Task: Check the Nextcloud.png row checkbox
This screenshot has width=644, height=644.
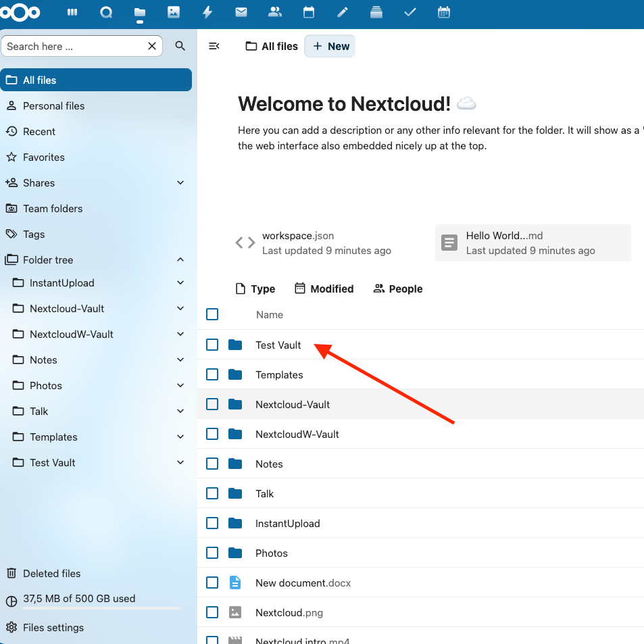Action: click(212, 612)
